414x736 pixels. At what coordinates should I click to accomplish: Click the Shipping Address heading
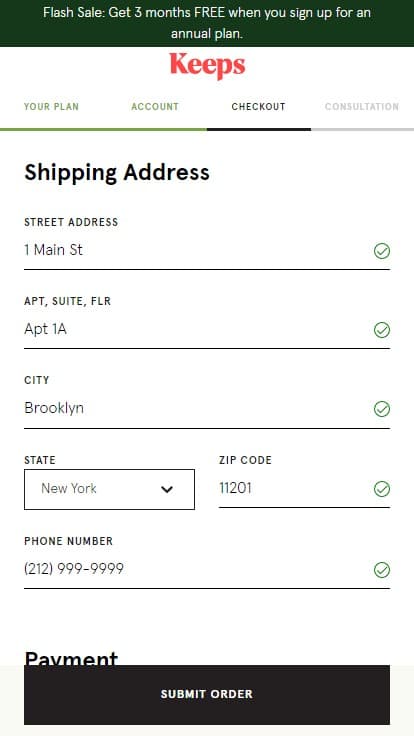(117, 173)
